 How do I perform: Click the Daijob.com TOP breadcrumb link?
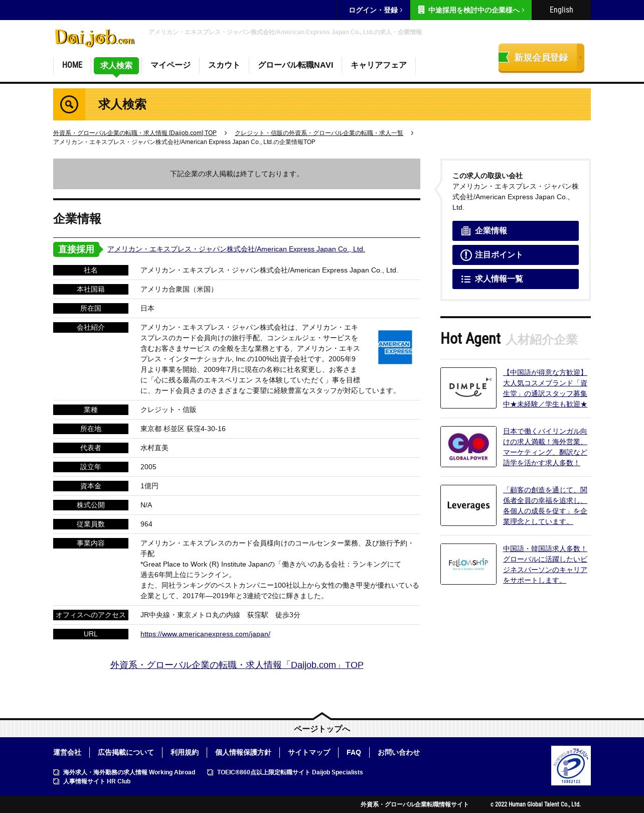[x=135, y=133]
